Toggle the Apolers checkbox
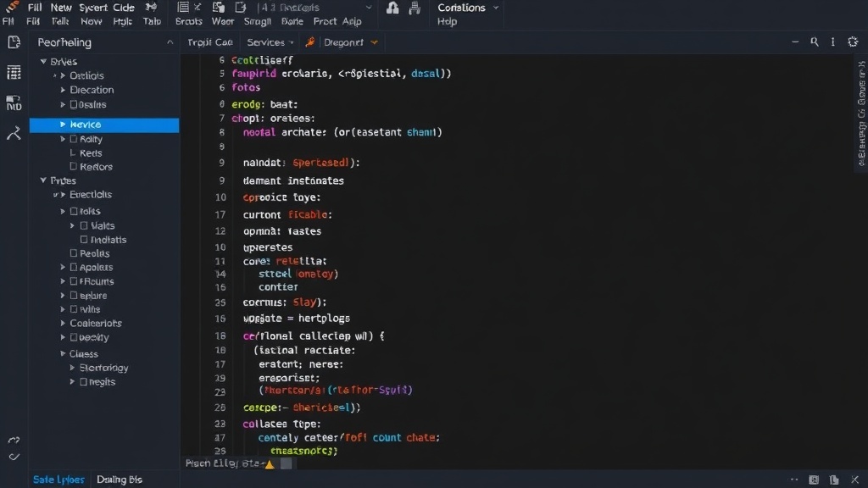Viewport: 868px width, 488px height. 74,267
